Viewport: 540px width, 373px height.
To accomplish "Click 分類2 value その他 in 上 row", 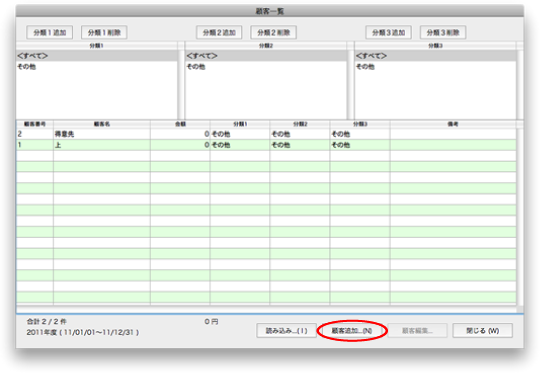I will (300, 145).
